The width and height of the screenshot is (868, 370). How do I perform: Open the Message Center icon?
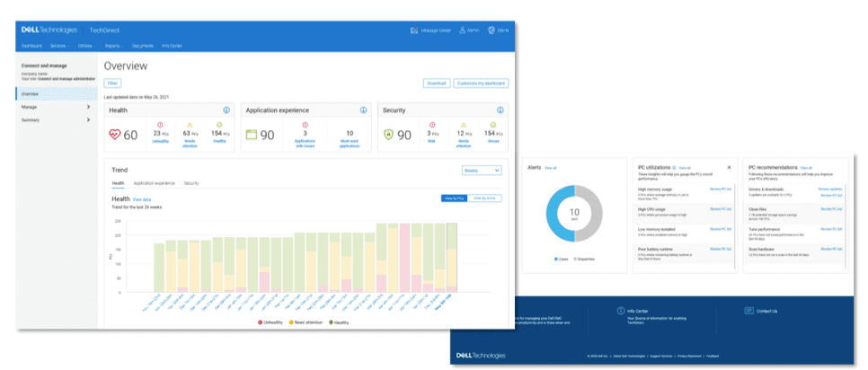(x=416, y=31)
